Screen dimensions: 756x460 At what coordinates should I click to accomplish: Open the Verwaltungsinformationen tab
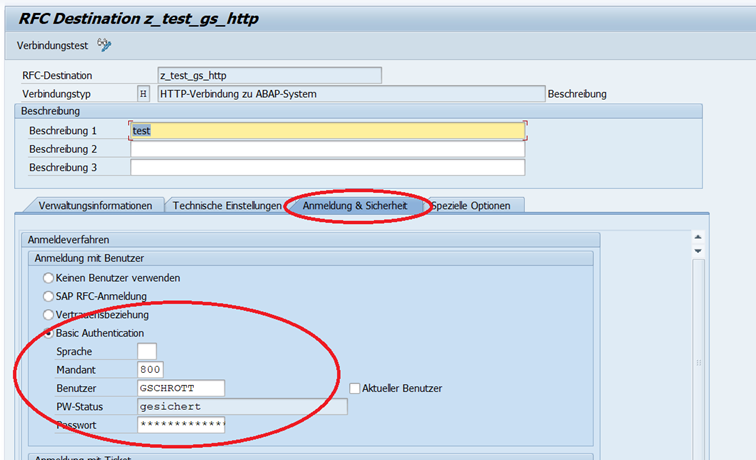[x=95, y=205]
